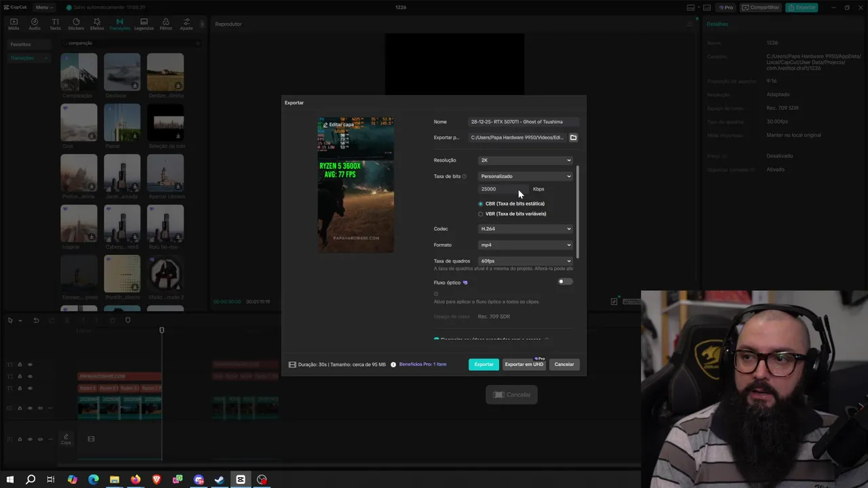Image resolution: width=868 pixels, height=488 pixels.
Task: Toggle the Fluxo óptico switch
Action: click(565, 282)
